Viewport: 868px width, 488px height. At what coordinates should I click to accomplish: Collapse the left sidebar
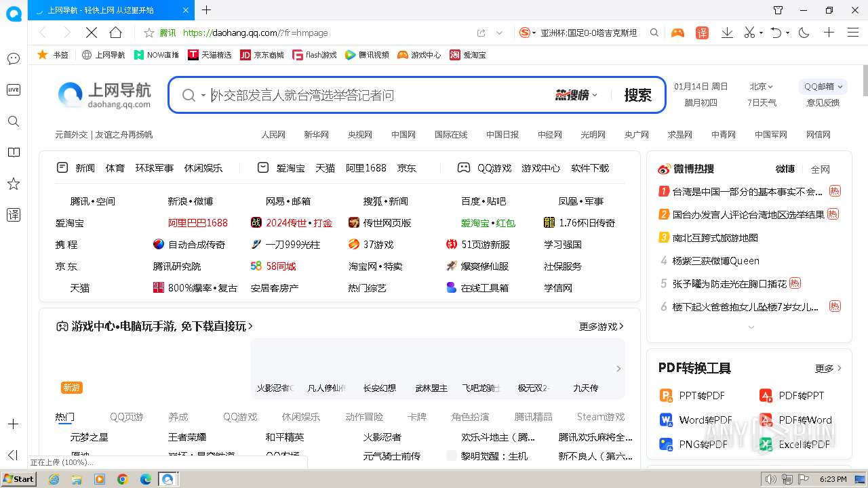click(x=13, y=455)
